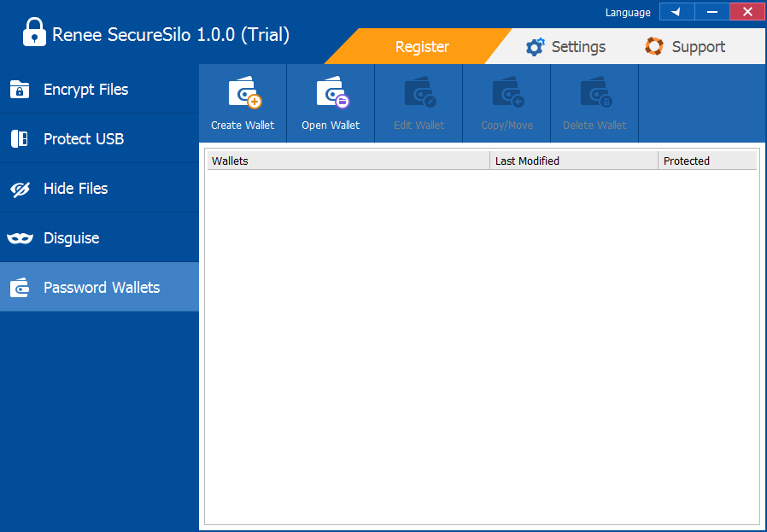
Task: Sort by the Last Modified column header
Action: 574,161
